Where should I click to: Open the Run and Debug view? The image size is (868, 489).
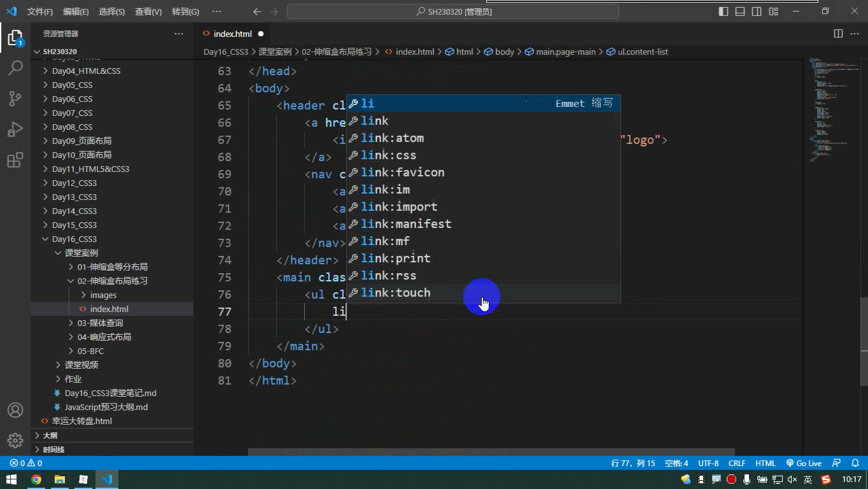point(15,129)
